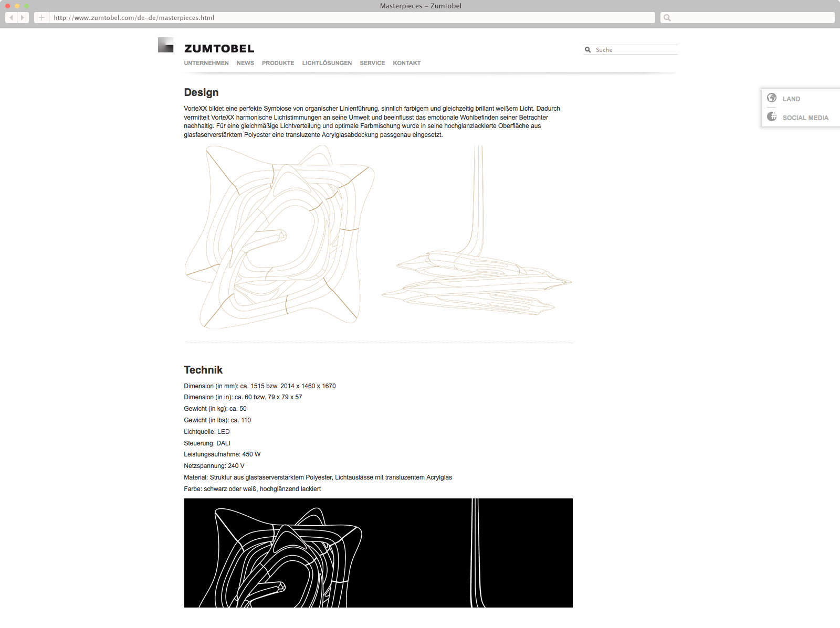Click the VorteXX side-view pendant drawing

[477, 230]
